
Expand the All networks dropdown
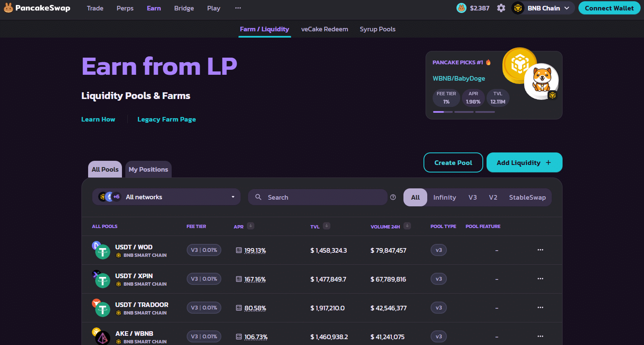(x=167, y=197)
